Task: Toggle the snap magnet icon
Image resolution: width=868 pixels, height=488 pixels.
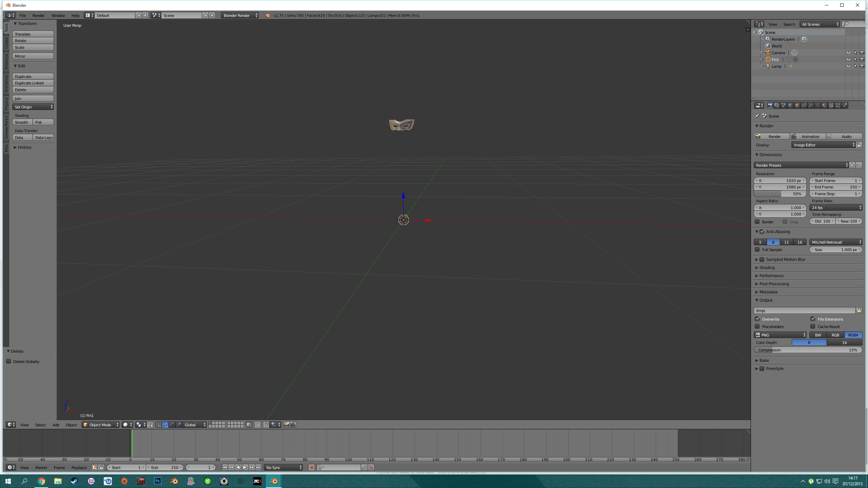Action: [x=266, y=425]
